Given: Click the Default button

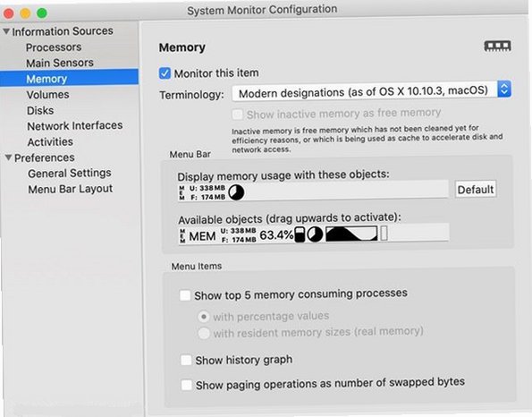Looking at the screenshot, I should 476,190.
